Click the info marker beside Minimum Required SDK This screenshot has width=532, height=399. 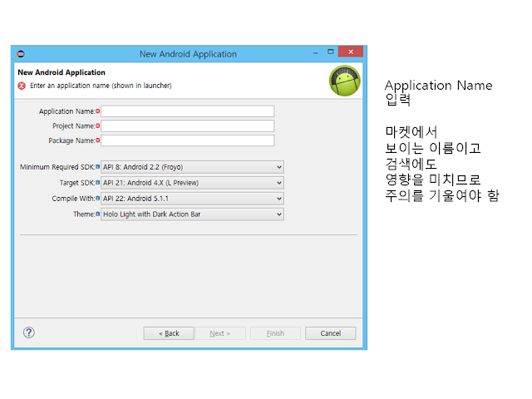click(x=98, y=166)
